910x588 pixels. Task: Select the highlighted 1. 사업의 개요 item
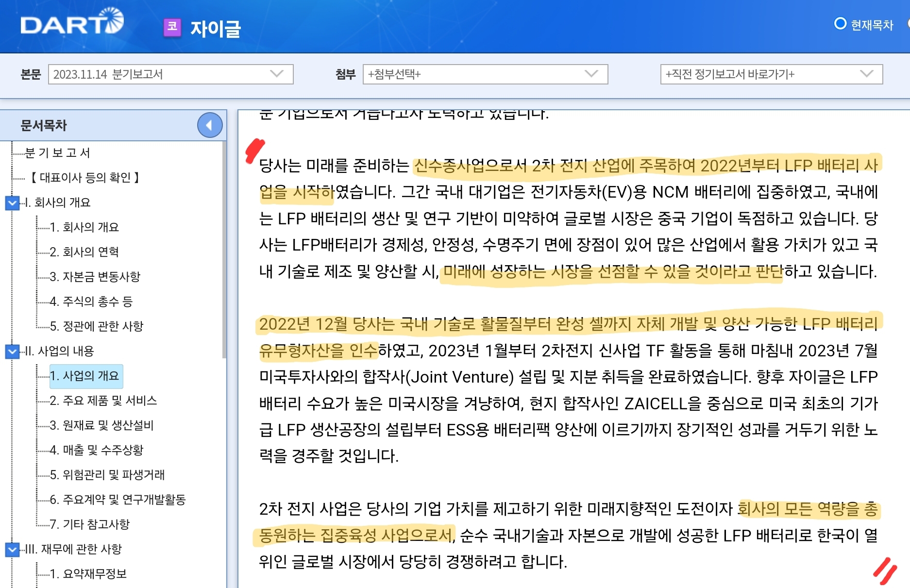pos(86,376)
